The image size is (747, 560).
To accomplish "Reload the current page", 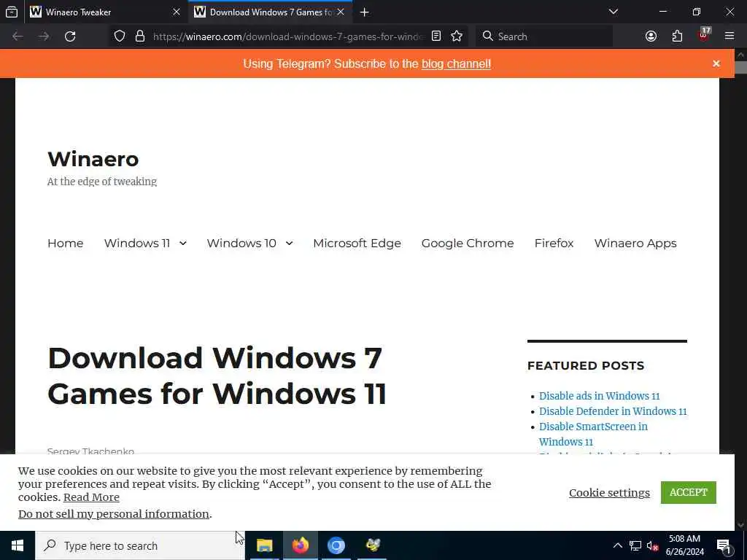I will (70, 36).
